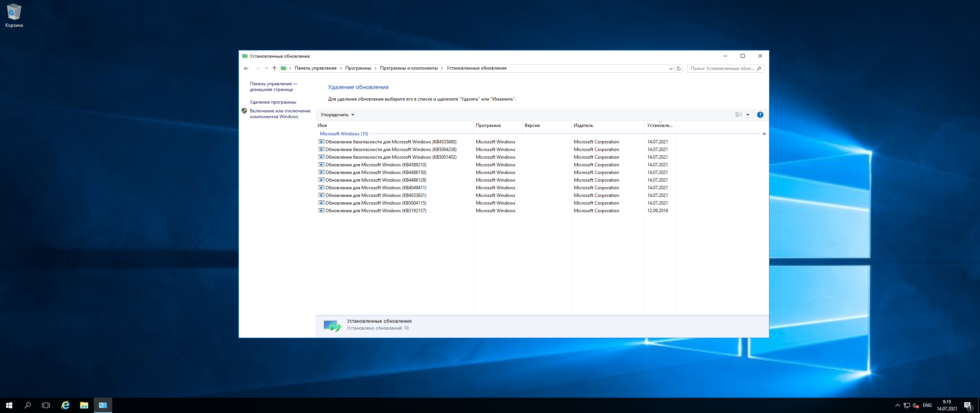Minimize the Установленные обновления window
This screenshot has width=980, height=413.
click(x=725, y=56)
